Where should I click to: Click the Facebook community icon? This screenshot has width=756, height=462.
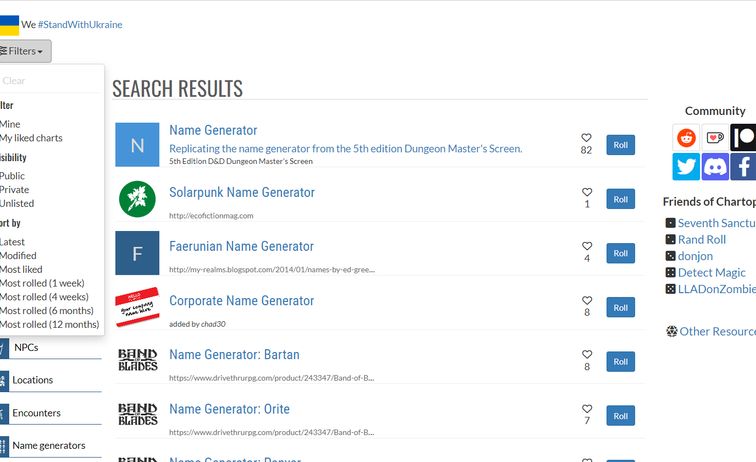(x=743, y=167)
